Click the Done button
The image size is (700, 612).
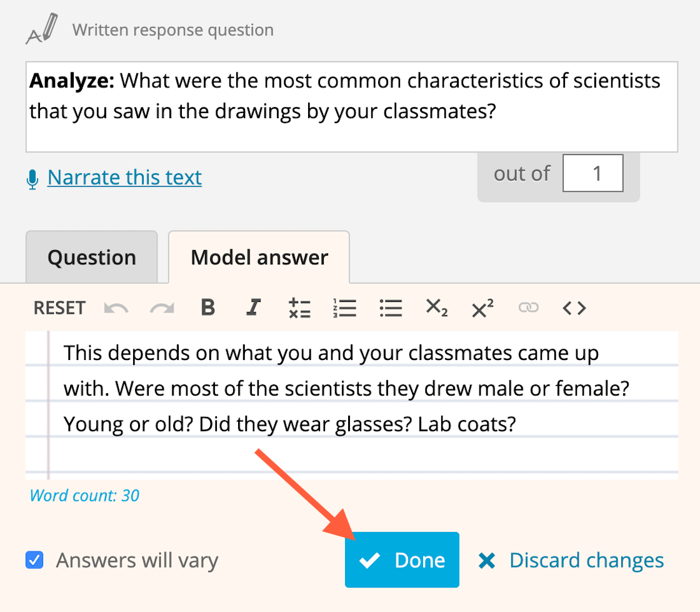[402, 560]
